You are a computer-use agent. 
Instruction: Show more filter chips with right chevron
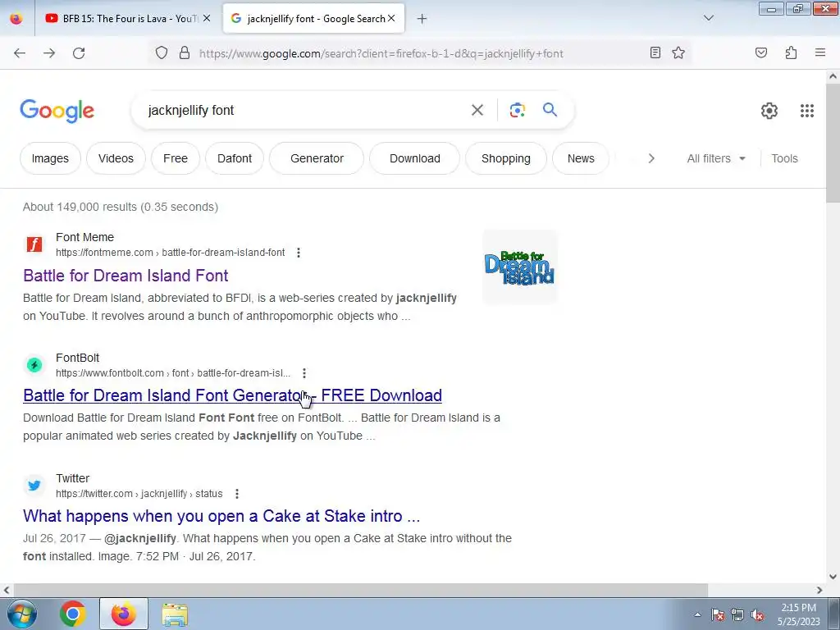click(x=651, y=158)
